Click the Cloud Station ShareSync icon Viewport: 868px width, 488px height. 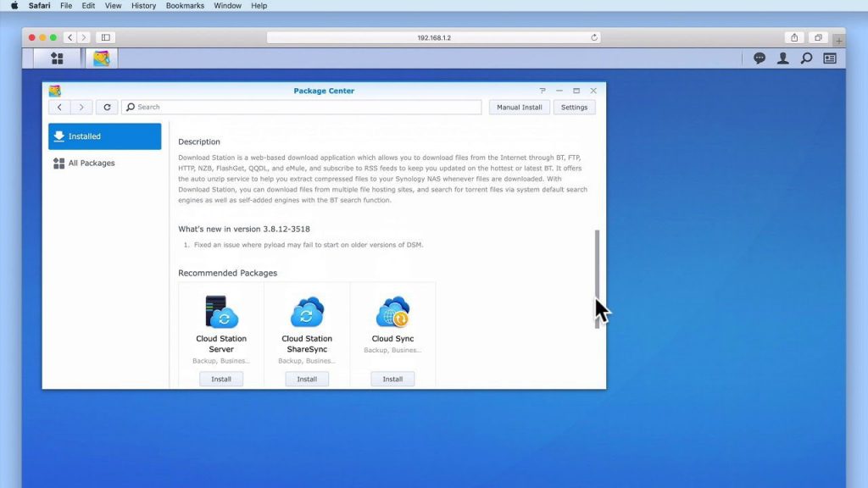click(307, 312)
